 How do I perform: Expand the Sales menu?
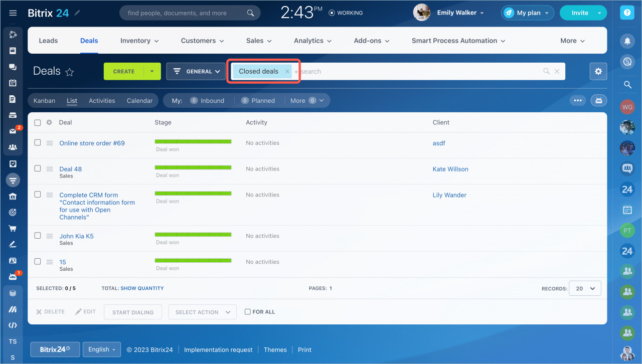click(259, 41)
